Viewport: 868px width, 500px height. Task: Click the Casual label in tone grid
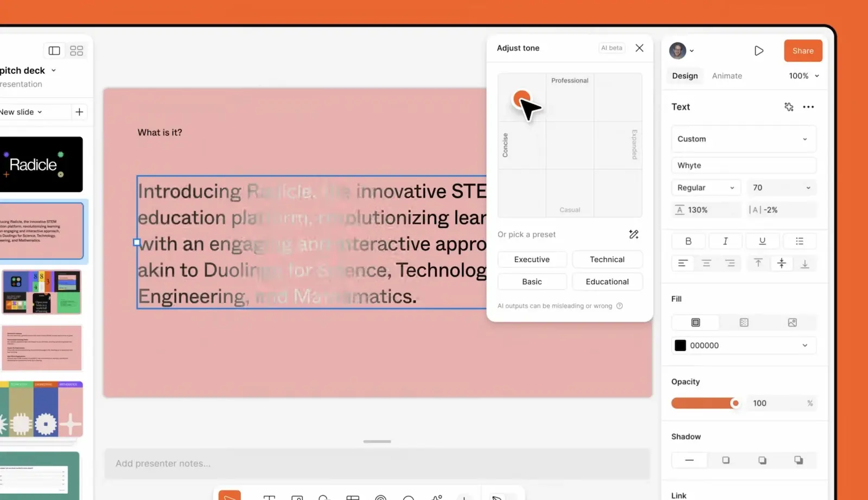(570, 210)
